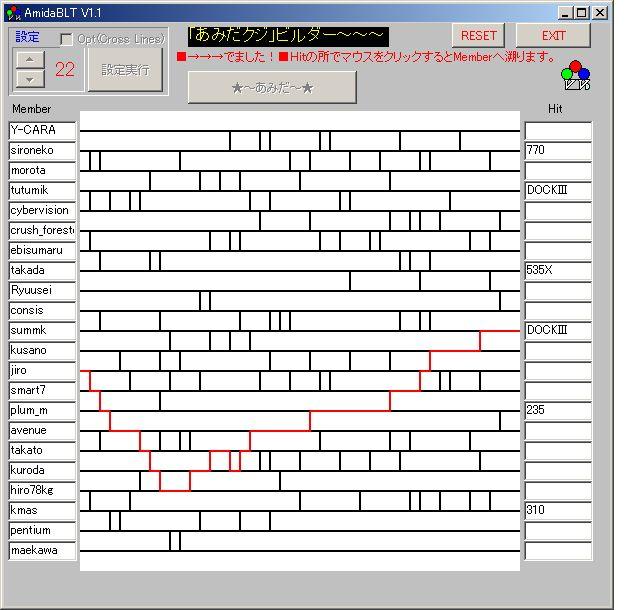The image size is (640, 610).
Task: Click the AmidaBLT title bar app icon
Action: coord(15,12)
